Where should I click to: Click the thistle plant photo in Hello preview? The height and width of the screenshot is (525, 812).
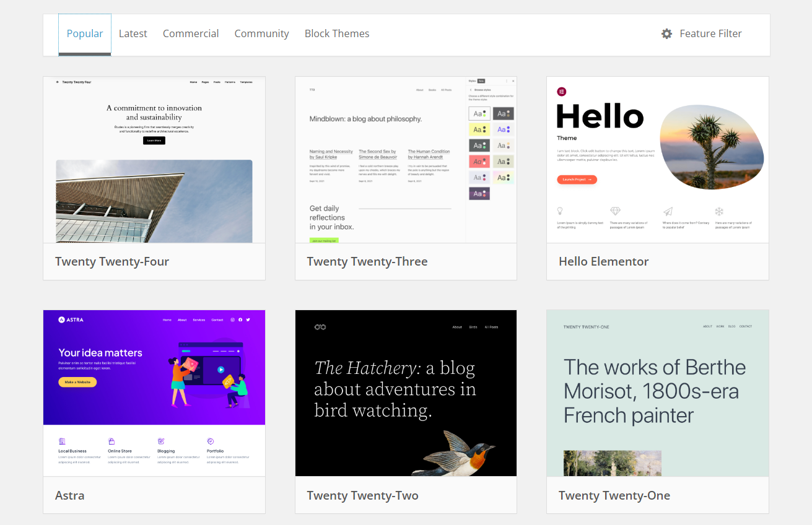[x=711, y=147]
